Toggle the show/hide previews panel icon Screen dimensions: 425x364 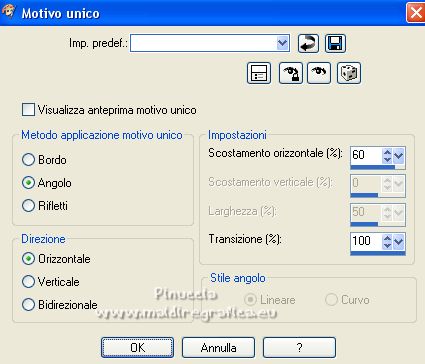point(259,73)
